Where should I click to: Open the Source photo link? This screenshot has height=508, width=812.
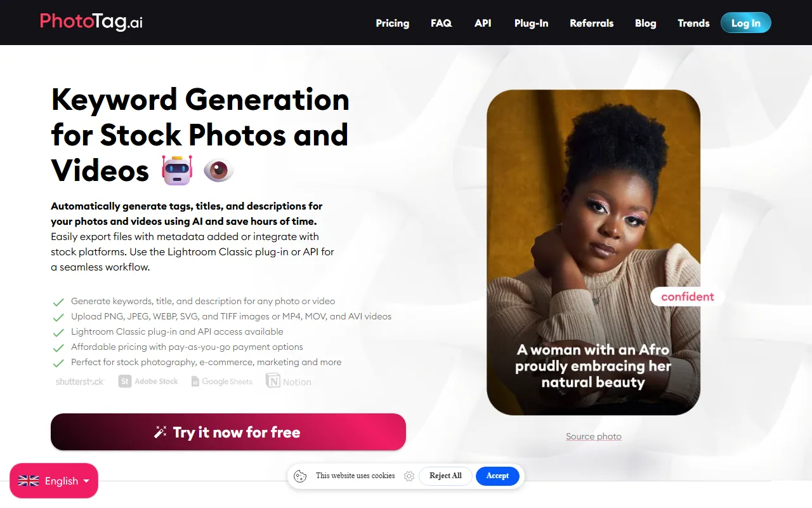click(x=594, y=436)
